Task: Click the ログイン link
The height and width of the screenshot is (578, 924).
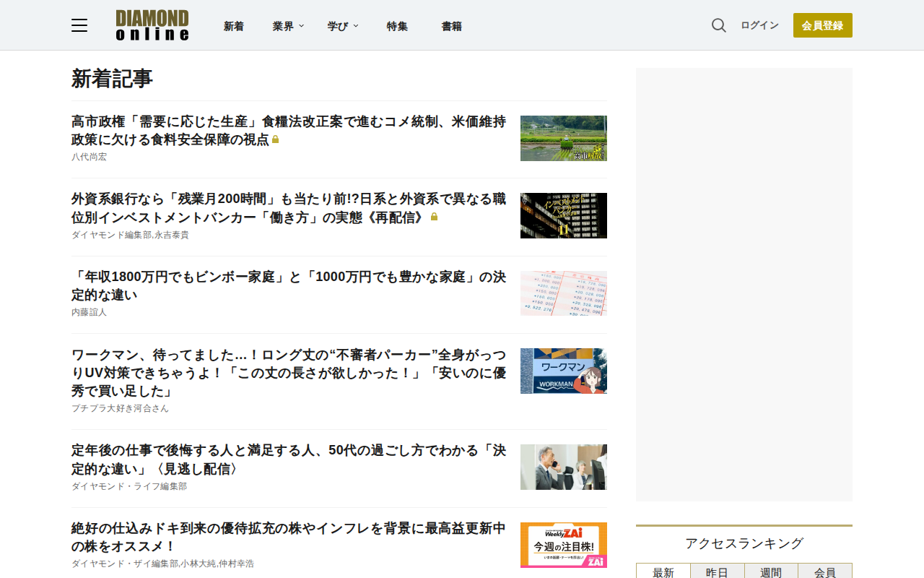Action: click(759, 25)
